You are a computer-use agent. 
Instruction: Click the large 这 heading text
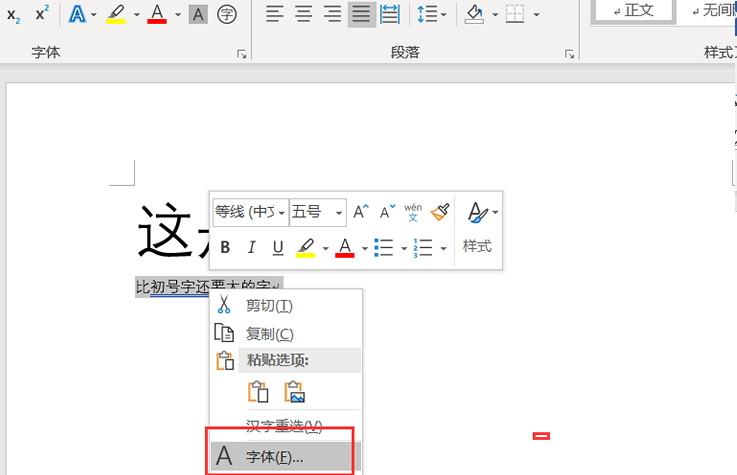(x=165, y=232)
